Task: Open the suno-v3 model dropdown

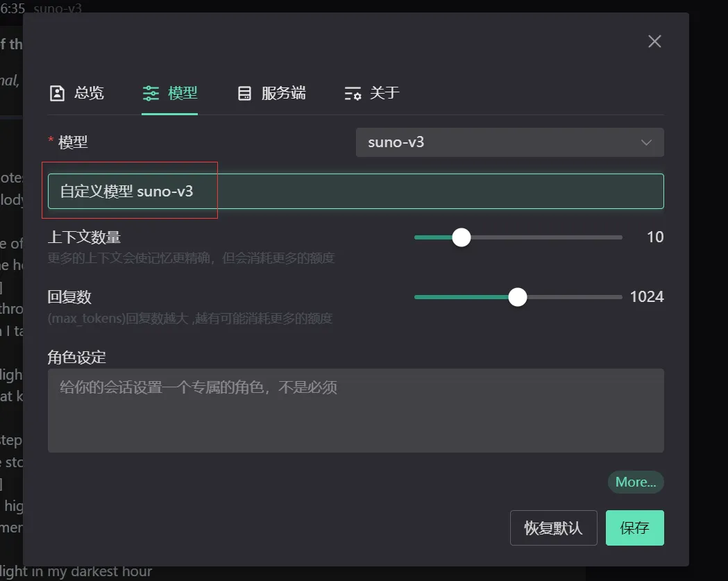Action: pyautogui.click(x=509, y=142)
